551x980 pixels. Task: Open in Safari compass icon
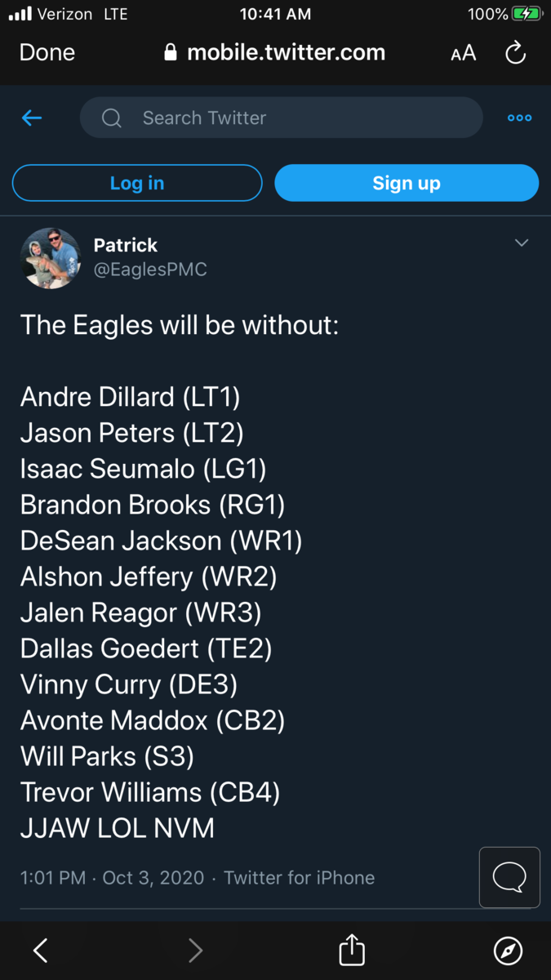(x=508, y=950)
